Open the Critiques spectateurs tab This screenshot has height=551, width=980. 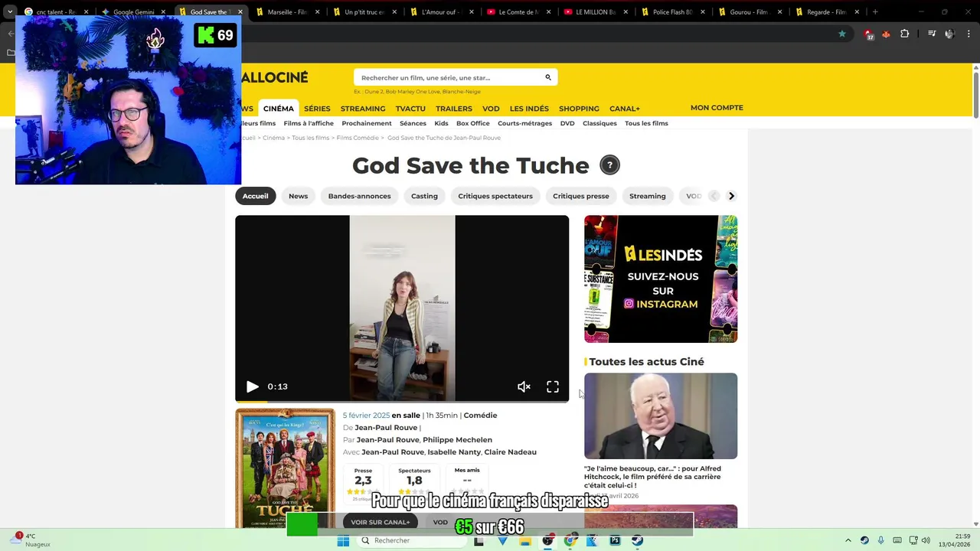click(x=495, y=196)
